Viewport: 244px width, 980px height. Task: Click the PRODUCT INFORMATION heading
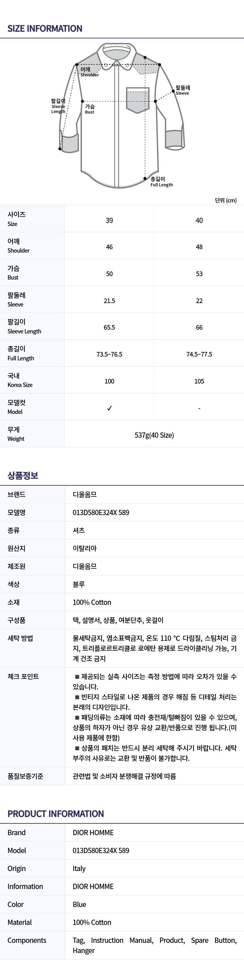coord(55,814)
